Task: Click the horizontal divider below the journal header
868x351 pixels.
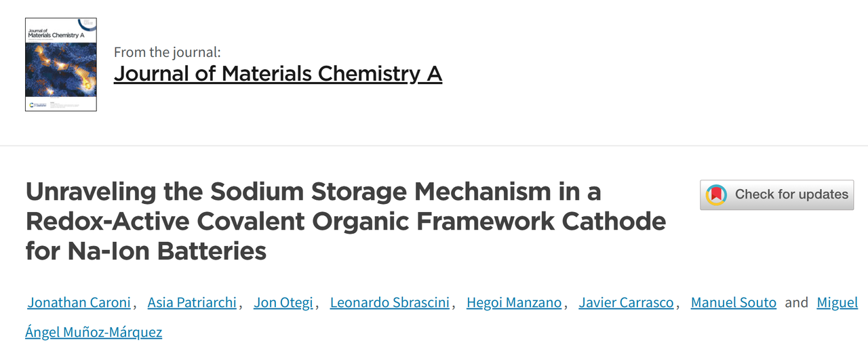Action: [434, 146]
